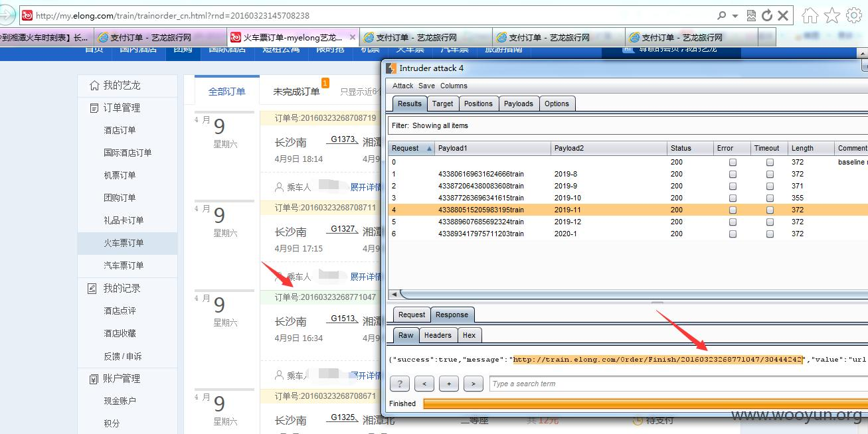Open 汽车票订单 in the sidebar

click(124, 265)
